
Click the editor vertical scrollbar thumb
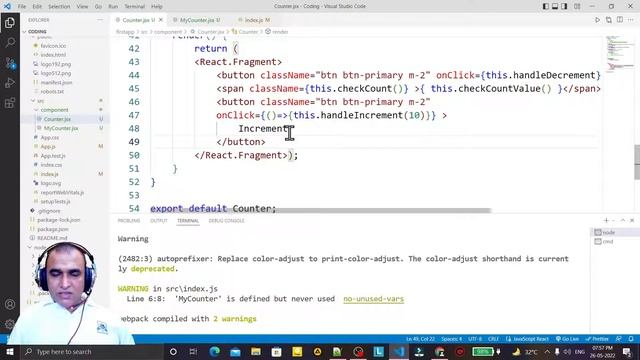pyautogui.click(x=637, y=162)
